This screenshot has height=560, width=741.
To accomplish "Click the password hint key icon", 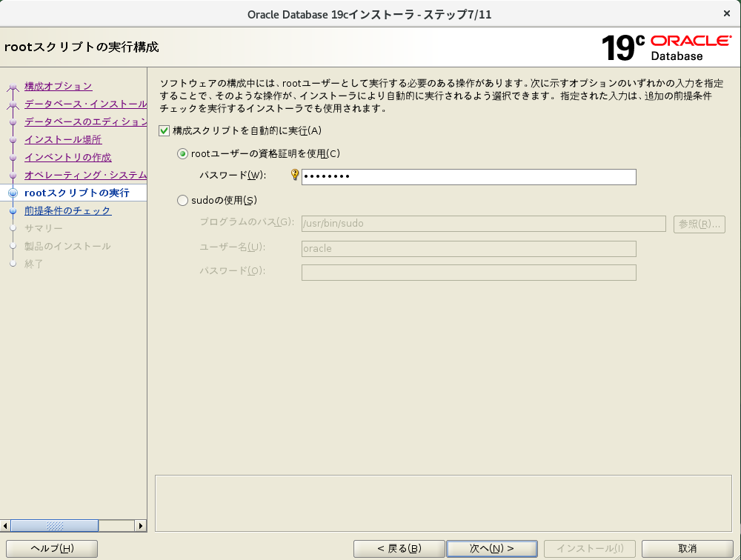I will (294, 175).
